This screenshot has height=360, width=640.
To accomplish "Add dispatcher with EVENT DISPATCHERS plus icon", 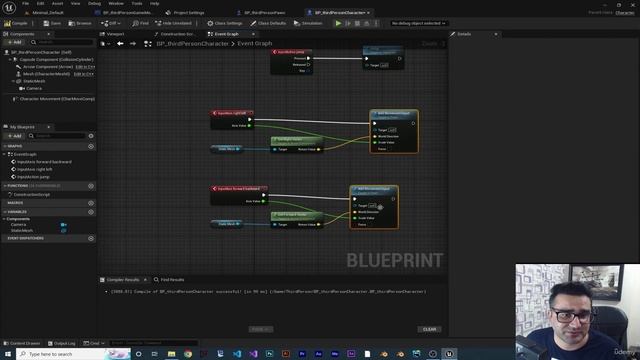I will [91, 238].
